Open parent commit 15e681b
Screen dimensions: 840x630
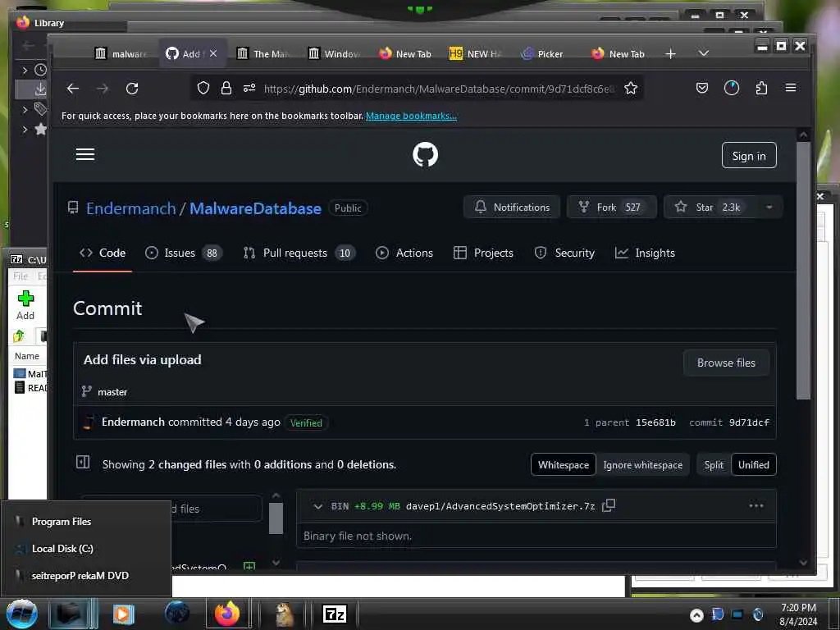click(655, 422)
